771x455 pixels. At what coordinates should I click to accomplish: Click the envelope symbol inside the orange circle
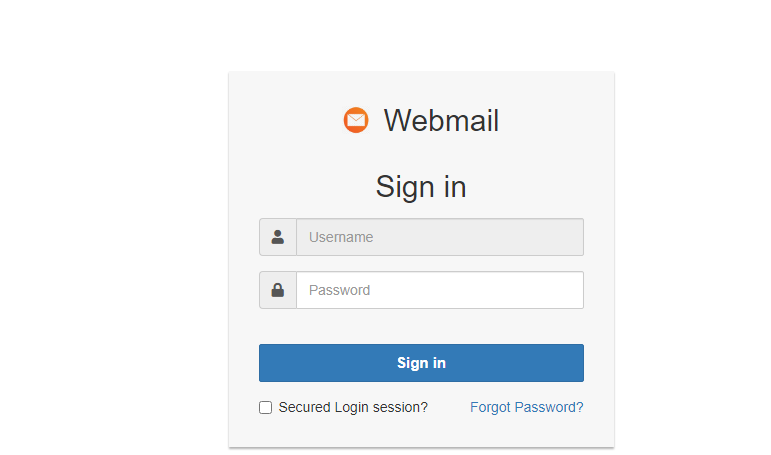pyautogui.click(x=356, y=120)
